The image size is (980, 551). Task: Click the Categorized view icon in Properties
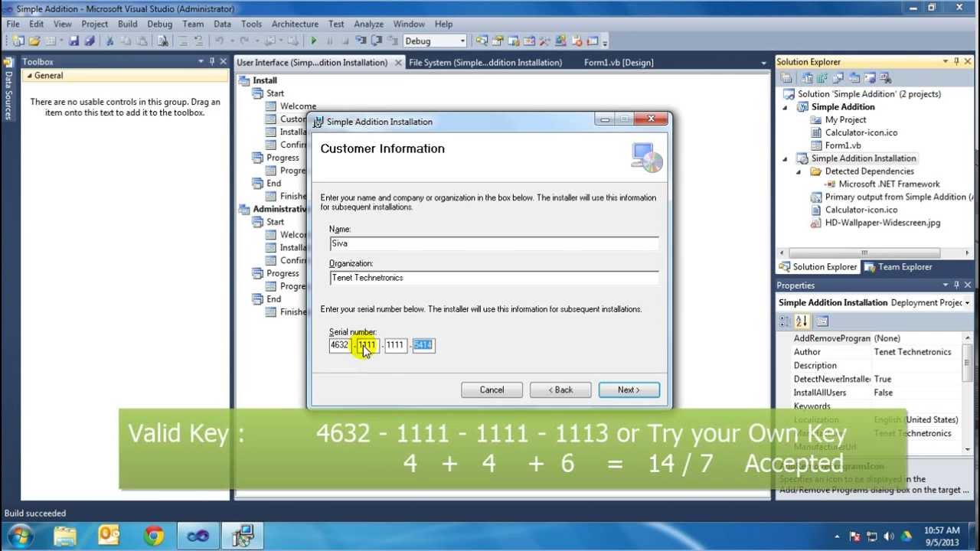point(786,321)
